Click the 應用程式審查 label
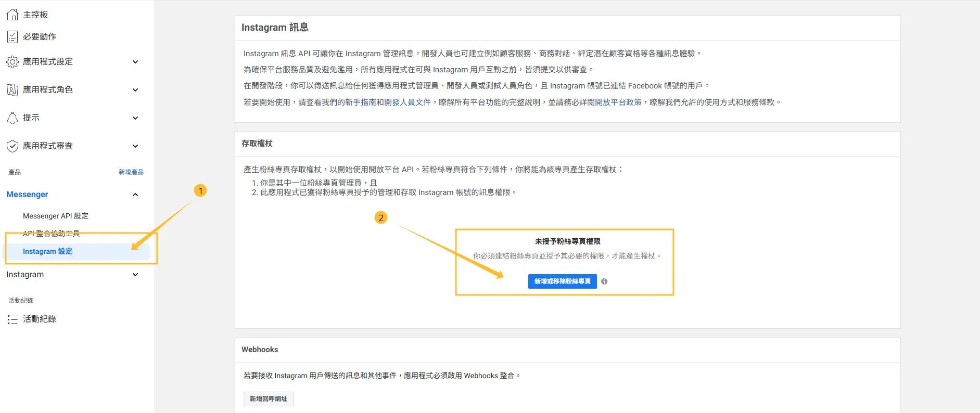980x413 pixels. point(48,146)
